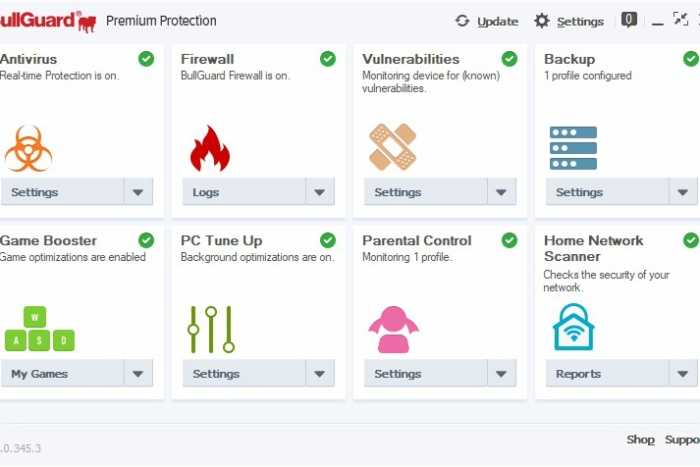Click the green status check on Parental Control

point(509,240)
